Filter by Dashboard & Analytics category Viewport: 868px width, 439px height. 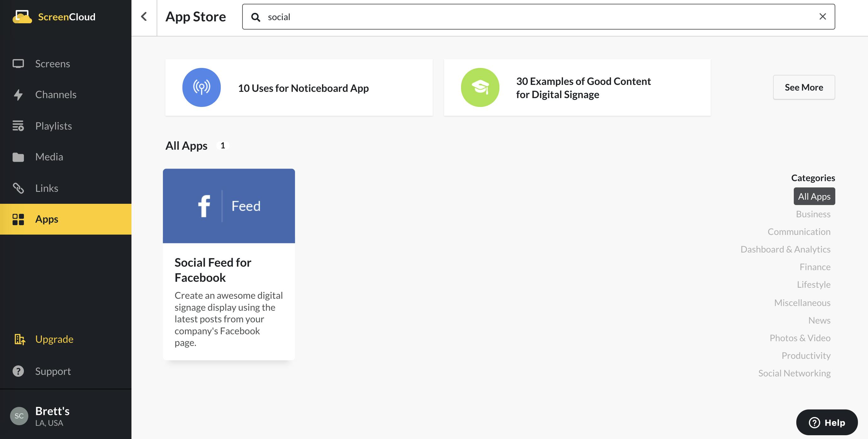[785, 249]
